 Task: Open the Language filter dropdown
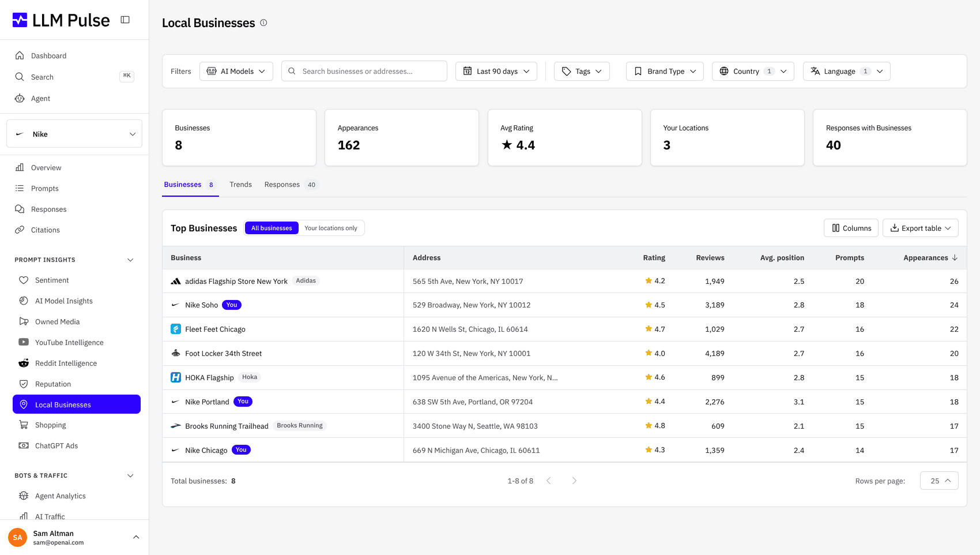point(846,72)
